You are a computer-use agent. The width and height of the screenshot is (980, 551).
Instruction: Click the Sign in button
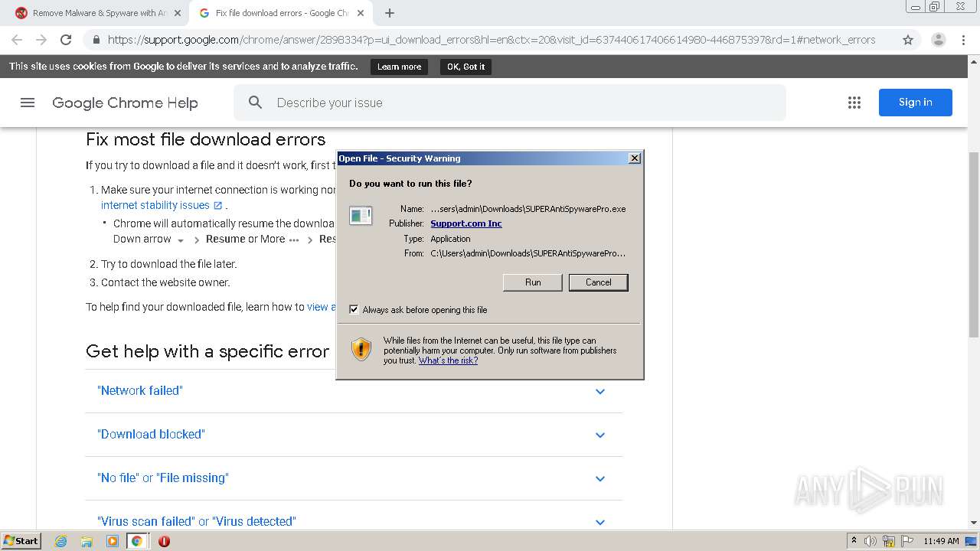pos(915,103)
